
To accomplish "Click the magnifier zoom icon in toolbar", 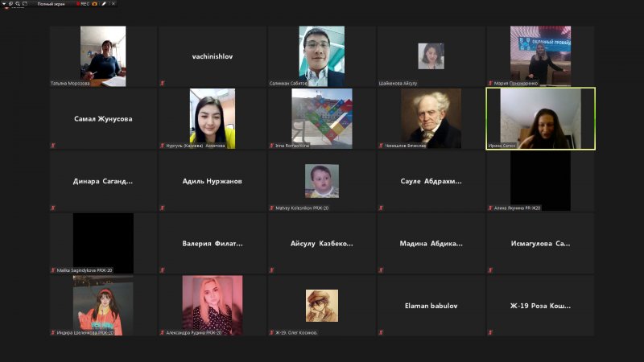I will click(18, 4).
